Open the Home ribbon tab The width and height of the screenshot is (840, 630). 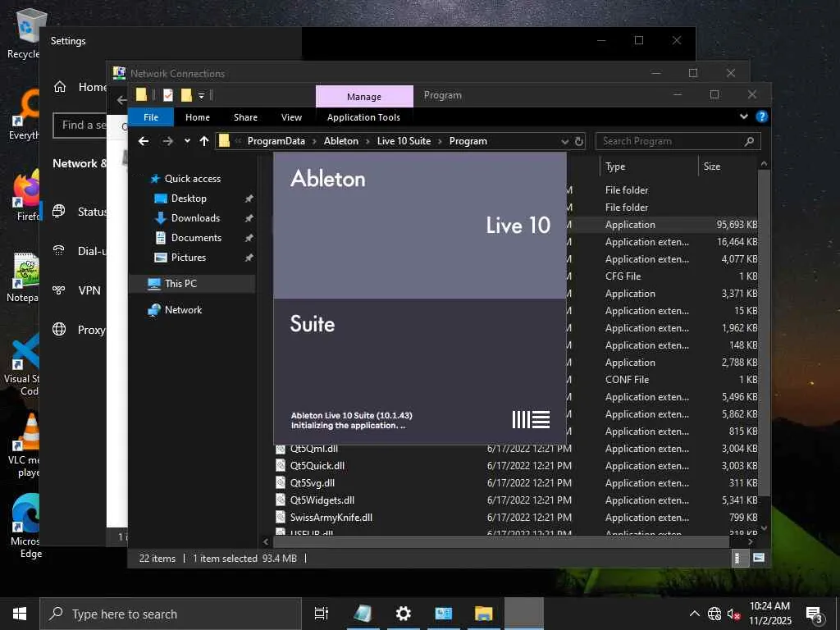point(198,116)
